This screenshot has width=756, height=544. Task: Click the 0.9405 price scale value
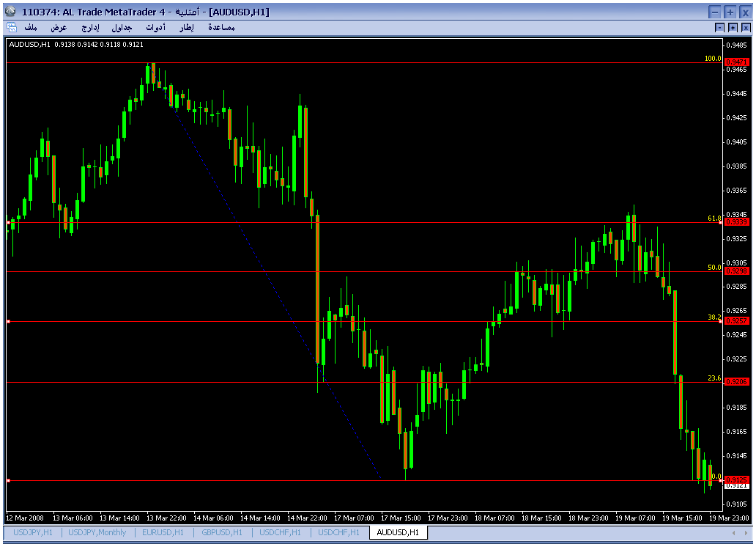[737, 142]
